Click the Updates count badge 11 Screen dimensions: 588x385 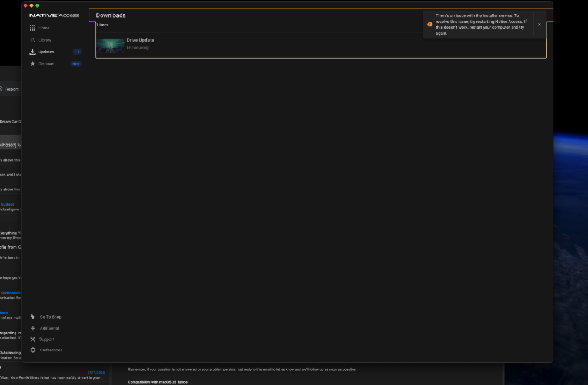(77, 52)
